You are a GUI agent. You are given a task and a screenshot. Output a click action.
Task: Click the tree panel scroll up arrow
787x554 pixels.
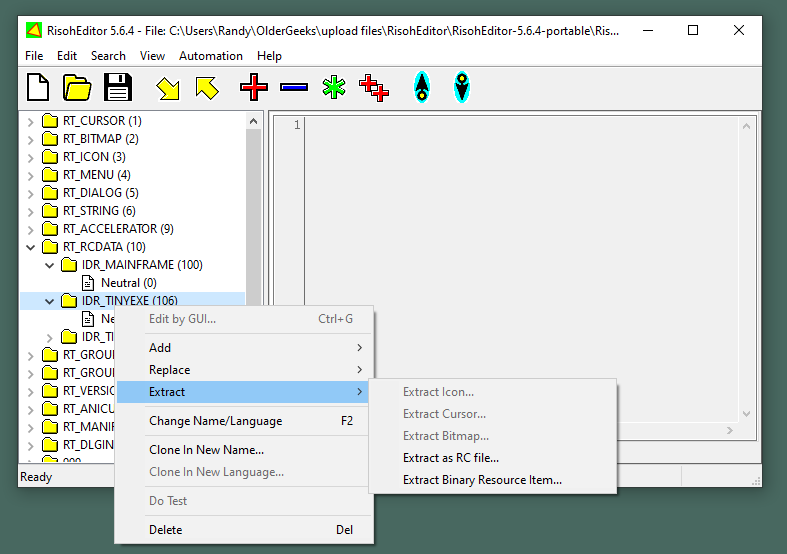253,121
